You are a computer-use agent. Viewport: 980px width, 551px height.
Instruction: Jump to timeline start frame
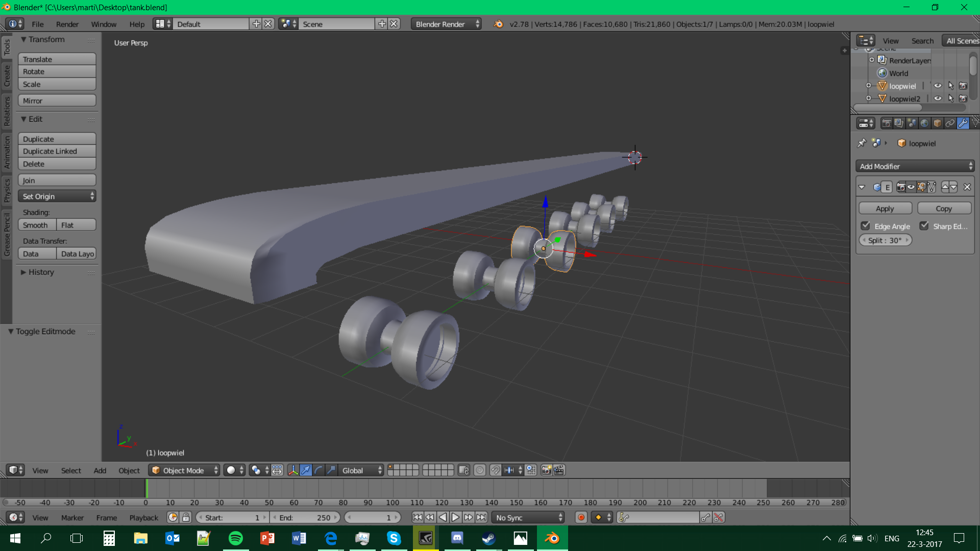coord(417,517)
